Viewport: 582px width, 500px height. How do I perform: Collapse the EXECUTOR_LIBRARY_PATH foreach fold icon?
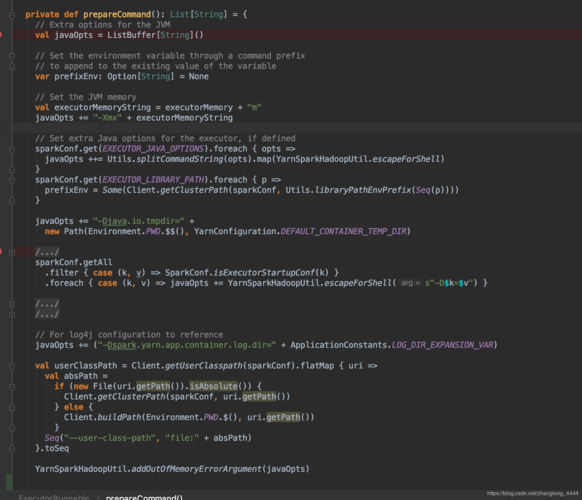12,180
